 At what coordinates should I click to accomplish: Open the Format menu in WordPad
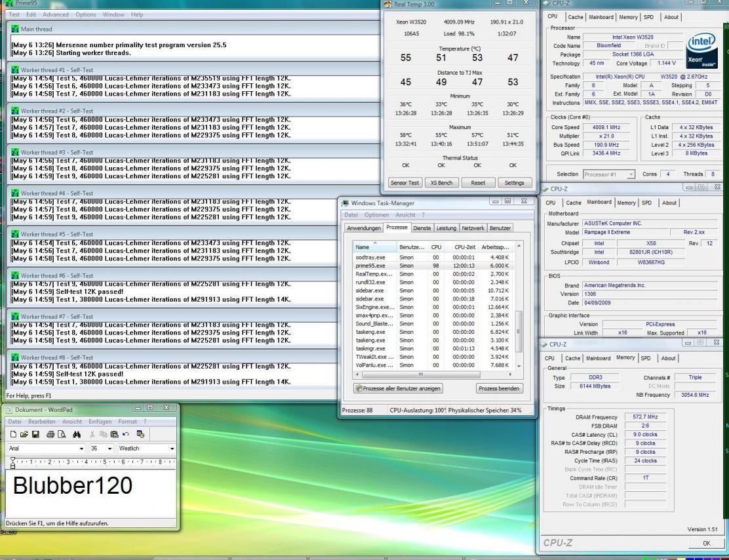point(127,422)
